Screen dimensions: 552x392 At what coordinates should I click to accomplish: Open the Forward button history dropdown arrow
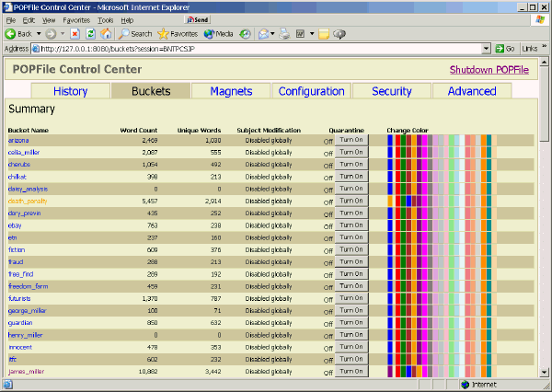point(63,34)
